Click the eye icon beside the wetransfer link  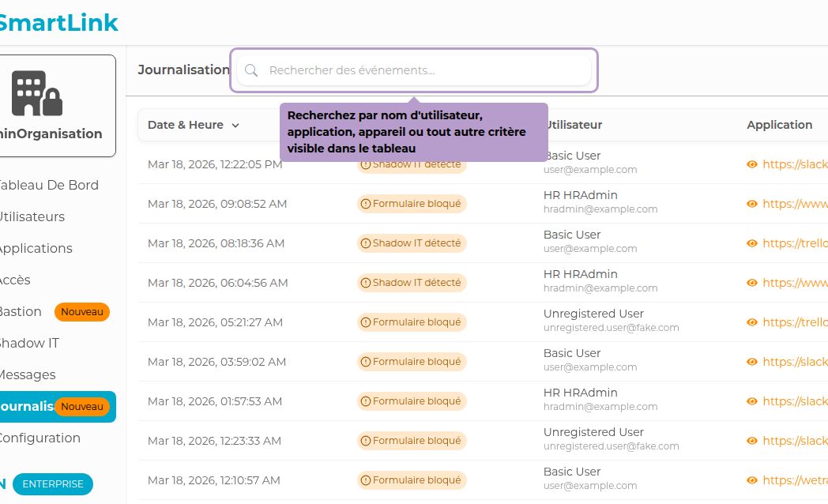point(751,480)
